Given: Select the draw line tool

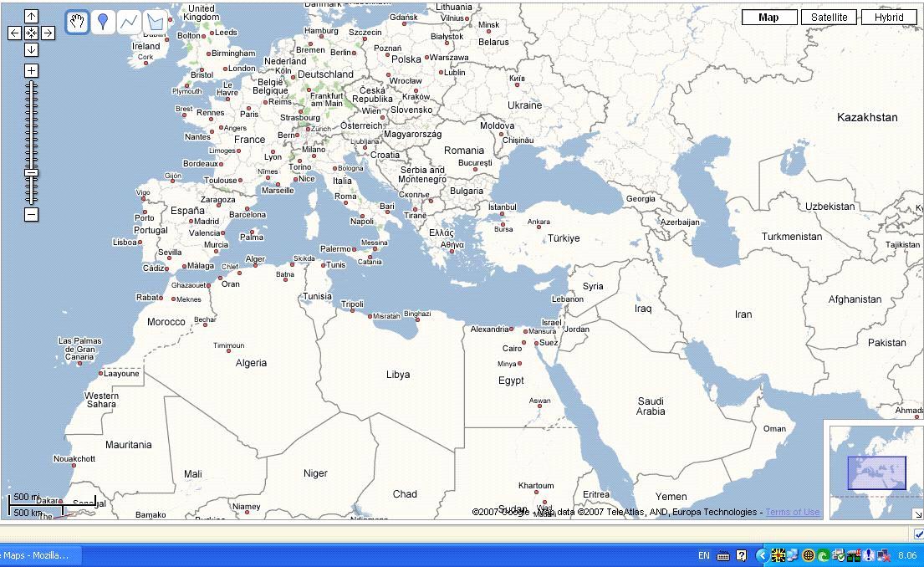Looking at the screenshot, I should pos(129,23).
